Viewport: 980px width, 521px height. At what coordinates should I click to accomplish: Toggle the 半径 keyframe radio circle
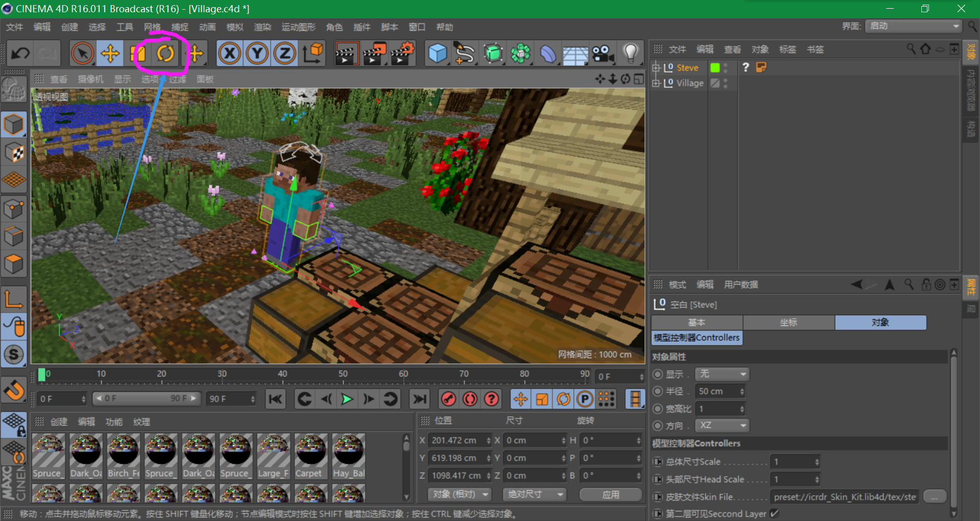658,391
